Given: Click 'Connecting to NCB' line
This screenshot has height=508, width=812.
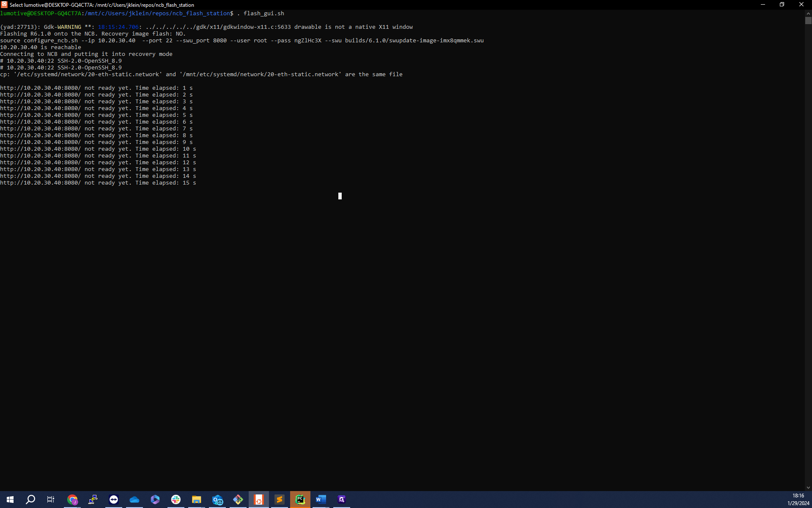Looking at the screenshot, I should (x=86, y=54).
